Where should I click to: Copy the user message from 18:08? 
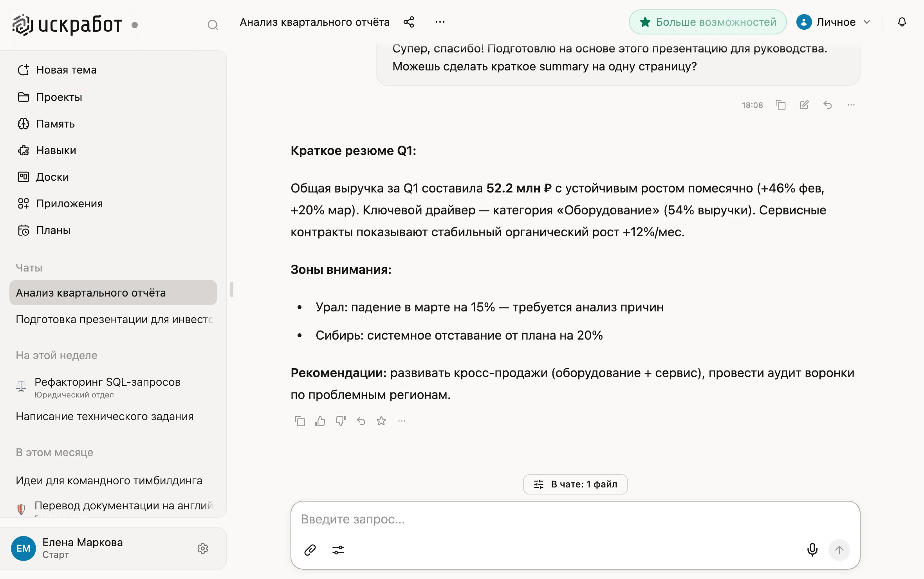coord(781,105)
